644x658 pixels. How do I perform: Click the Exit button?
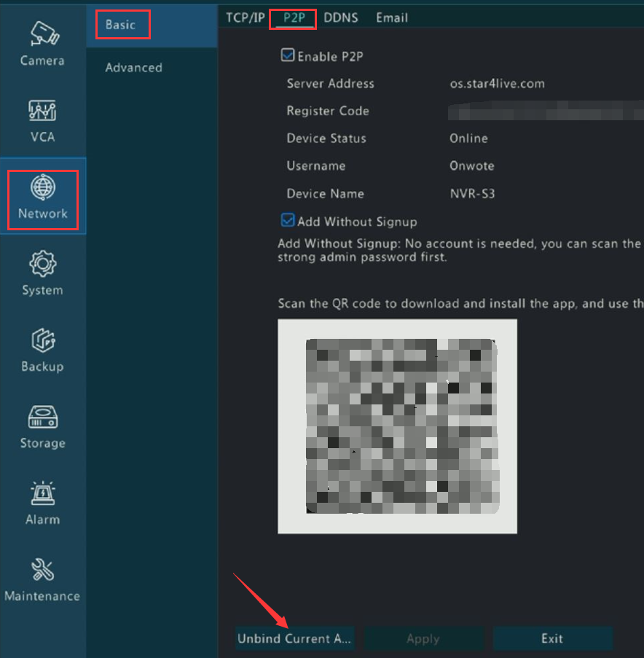551,638
